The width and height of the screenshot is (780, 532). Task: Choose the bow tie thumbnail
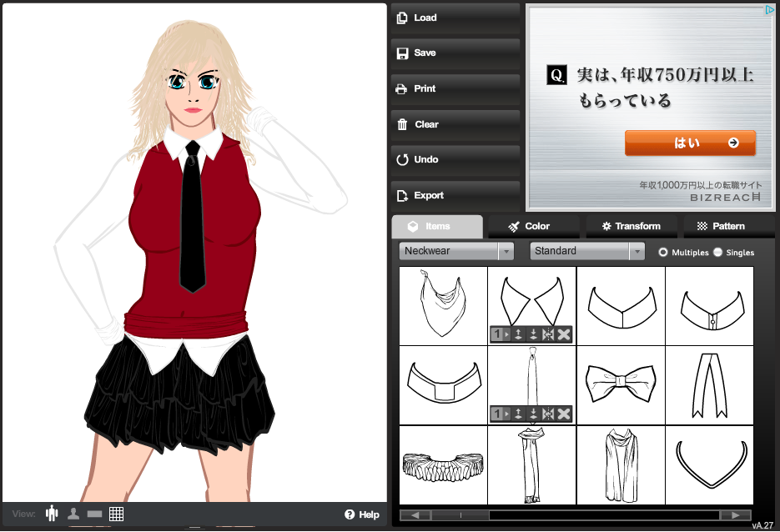point(621,381)
